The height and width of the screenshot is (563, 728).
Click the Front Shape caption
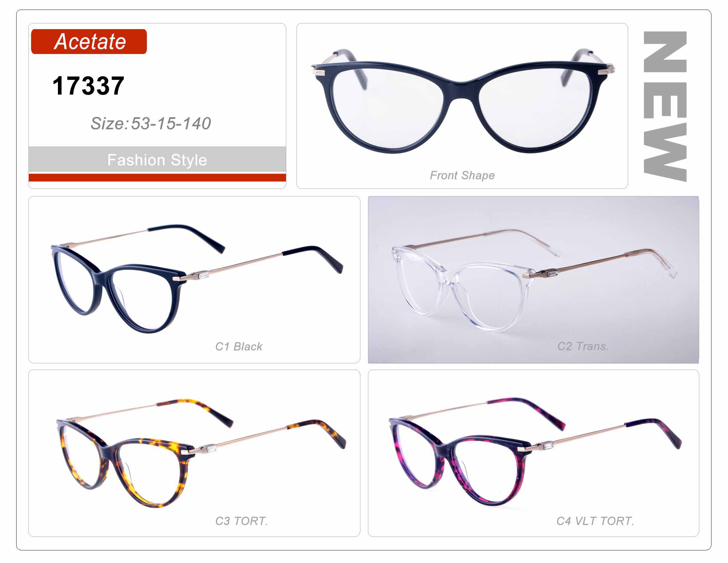[x=462, y=176]
